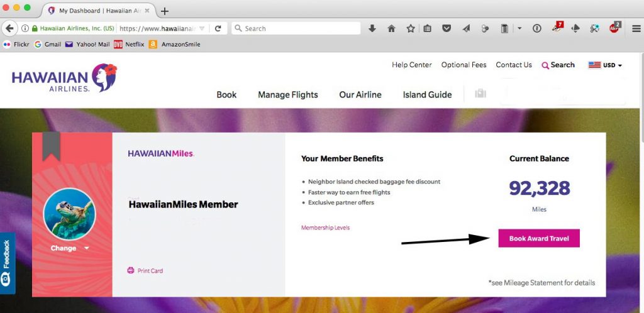The image size is (644, 313).
Task: Click the Print Card link
Action: point(145,271)
